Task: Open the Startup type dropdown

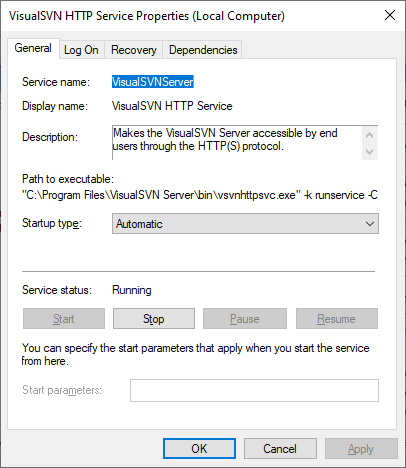Action: [245, 224]
